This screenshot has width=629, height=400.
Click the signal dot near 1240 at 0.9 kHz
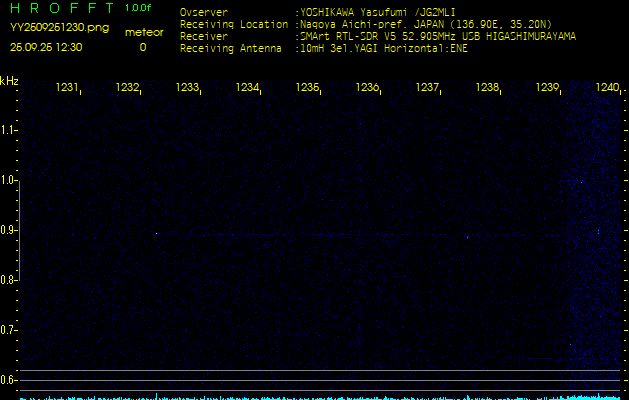(x=599, y=231)
